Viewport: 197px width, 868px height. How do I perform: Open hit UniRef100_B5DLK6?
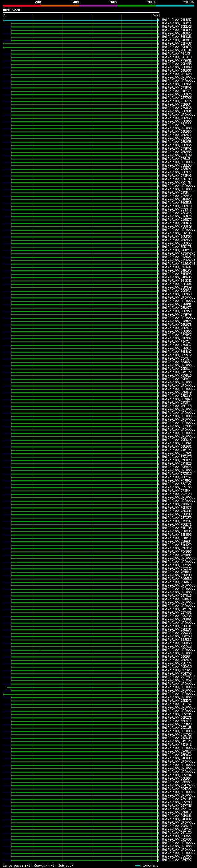(x=177, y=26)
